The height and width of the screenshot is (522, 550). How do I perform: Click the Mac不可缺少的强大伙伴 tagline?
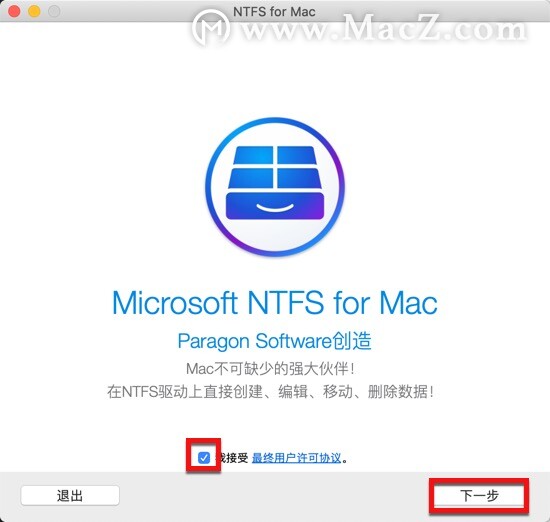tap(270, 369)
